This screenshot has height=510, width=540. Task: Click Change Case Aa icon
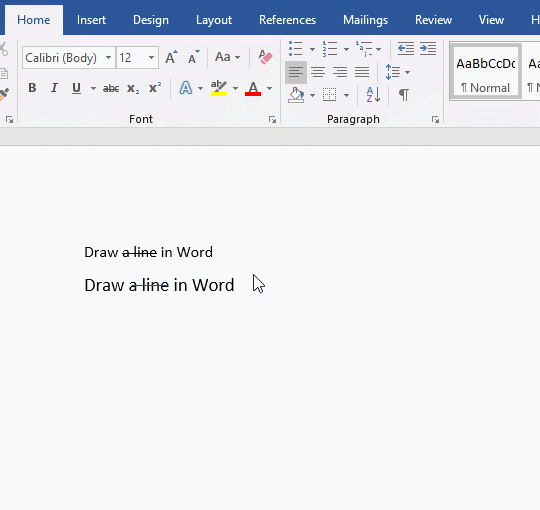pyautogui.click(x=222, y=57)
